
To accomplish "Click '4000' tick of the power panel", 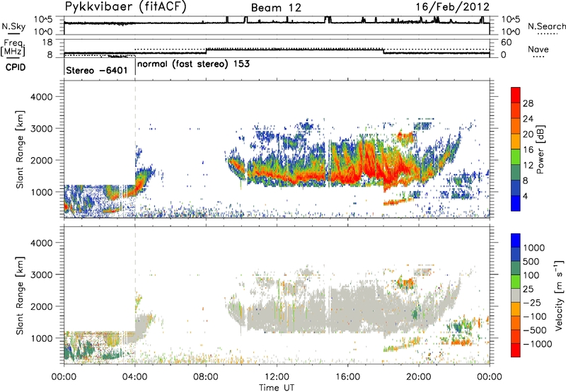I will tap(41, 97).
